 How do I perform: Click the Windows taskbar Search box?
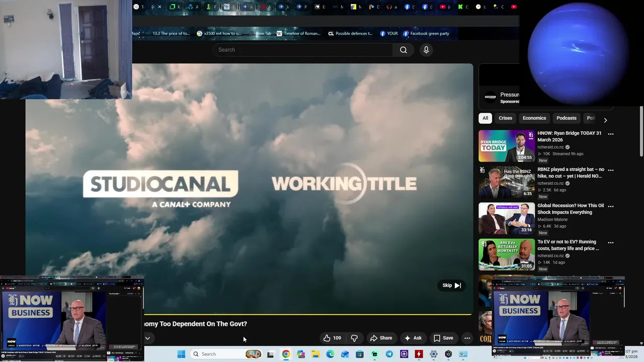click(226, 354)
